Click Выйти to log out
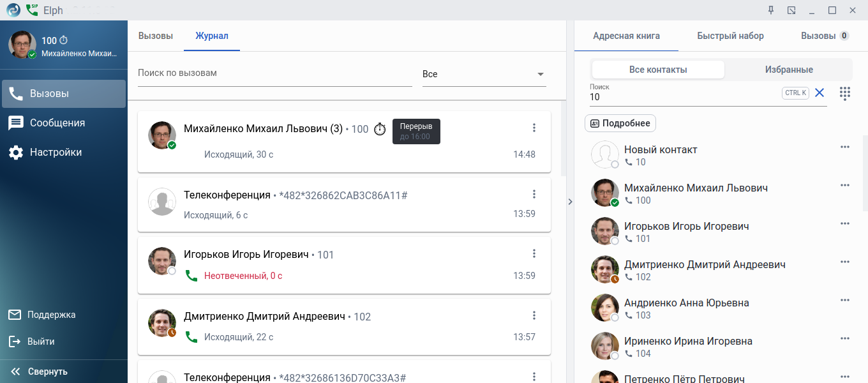Screen dimensions: 868x383 (40, 342)
